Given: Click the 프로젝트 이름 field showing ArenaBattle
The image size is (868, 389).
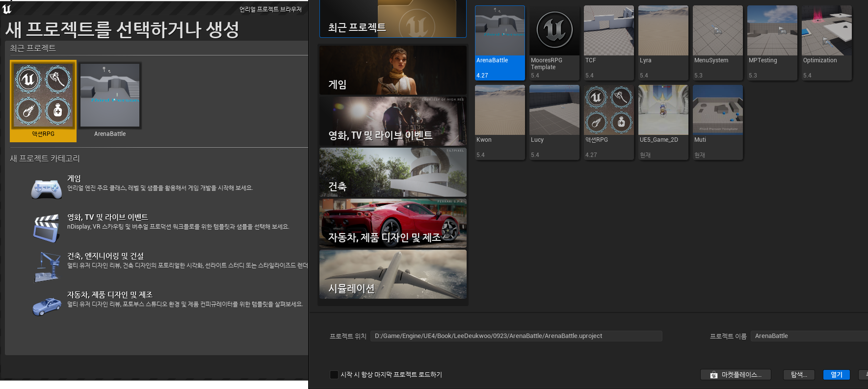Looking at the screenshot, I should tap(809, 336).
